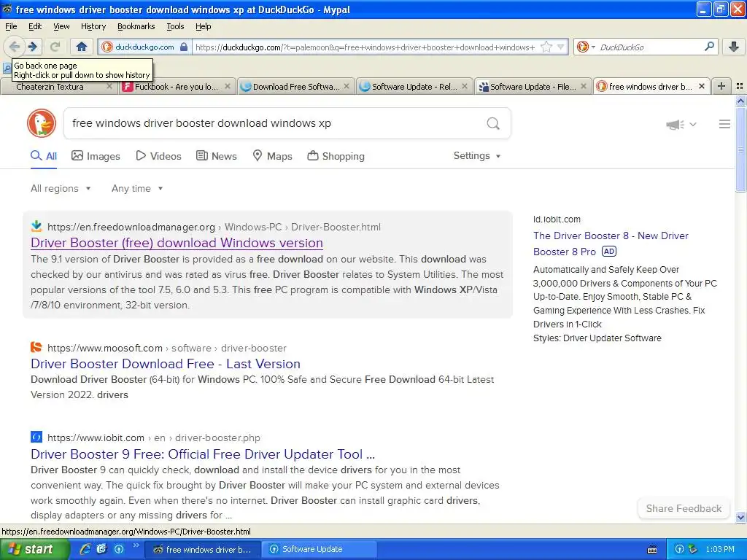Click the DuckDuckGo duck logo

coord(42,123)
